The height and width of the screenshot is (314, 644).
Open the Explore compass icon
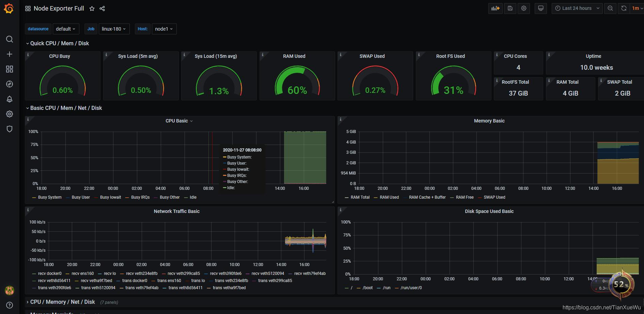[x=10, y=84]
